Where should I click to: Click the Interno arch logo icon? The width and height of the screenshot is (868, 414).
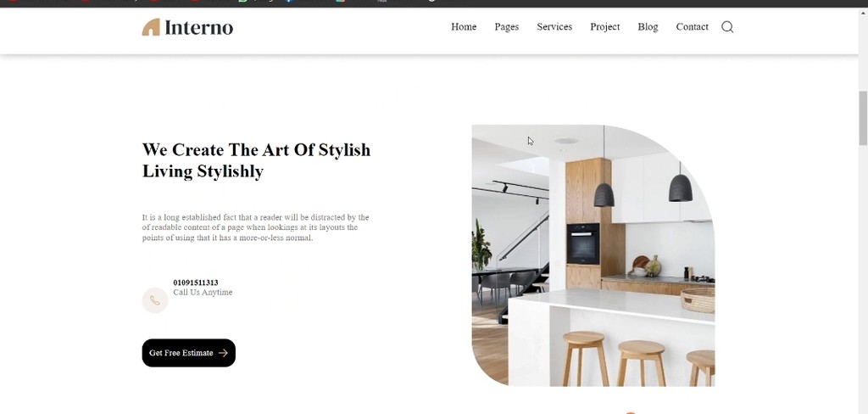point(151,27)
